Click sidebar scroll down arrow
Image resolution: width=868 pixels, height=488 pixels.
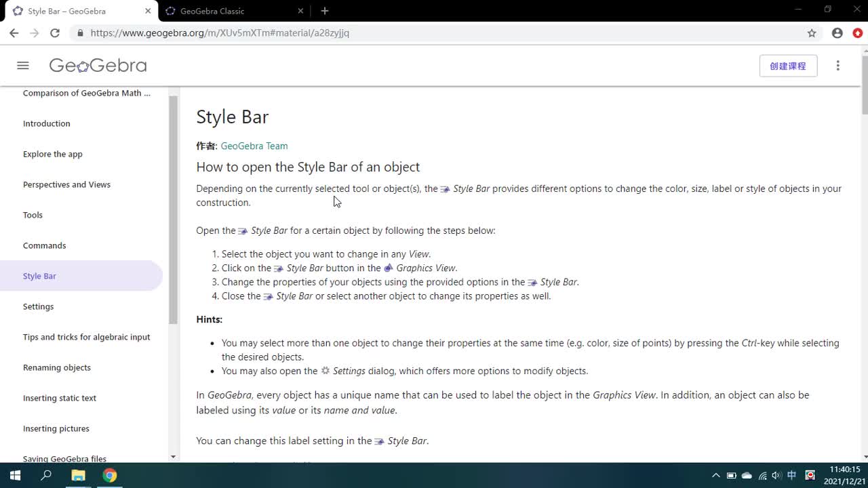(x=173, y=457)
